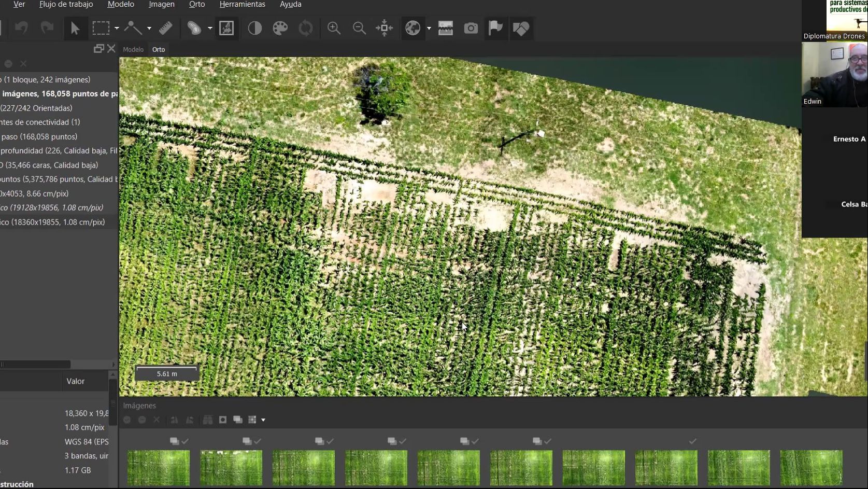This screenshot has width=868, height=489.
Task: Open the basemap globe dropdown arrow
Action: click(x=429, y=29)
